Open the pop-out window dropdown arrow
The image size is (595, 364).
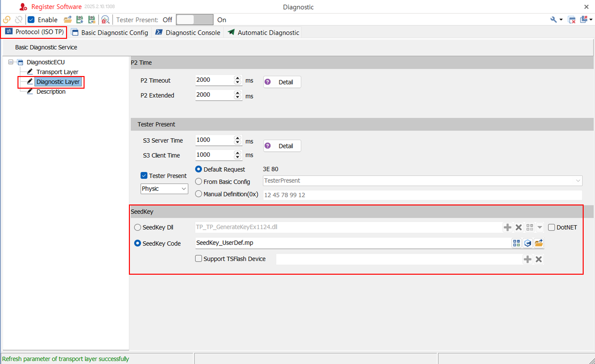pyautogui.click(x=591, y=20)
